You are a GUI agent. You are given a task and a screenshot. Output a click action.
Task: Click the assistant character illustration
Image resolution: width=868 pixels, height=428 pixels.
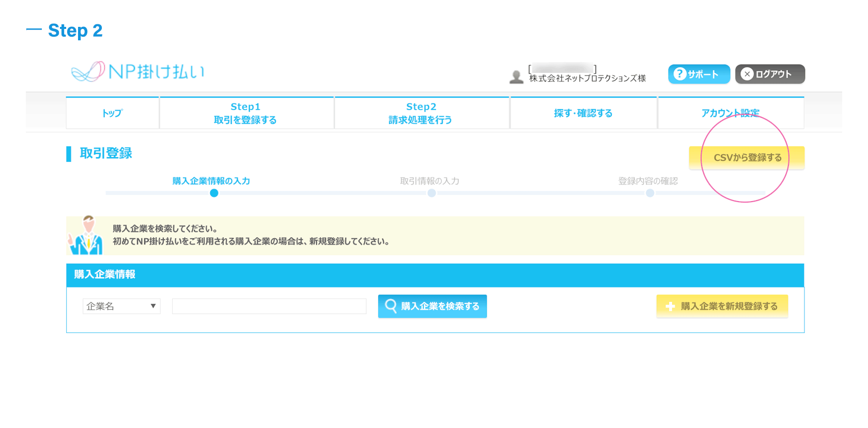pos(86,235)
